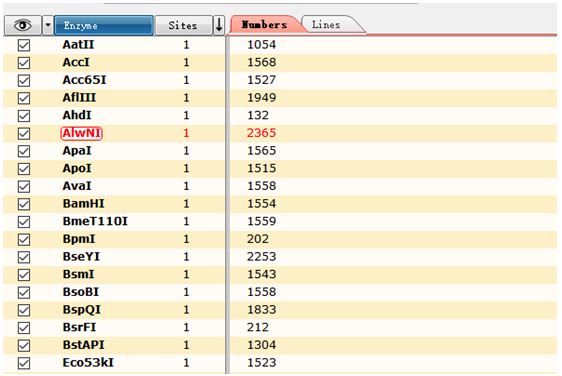Select the ApaI enzyme name

tap(77, 151)
